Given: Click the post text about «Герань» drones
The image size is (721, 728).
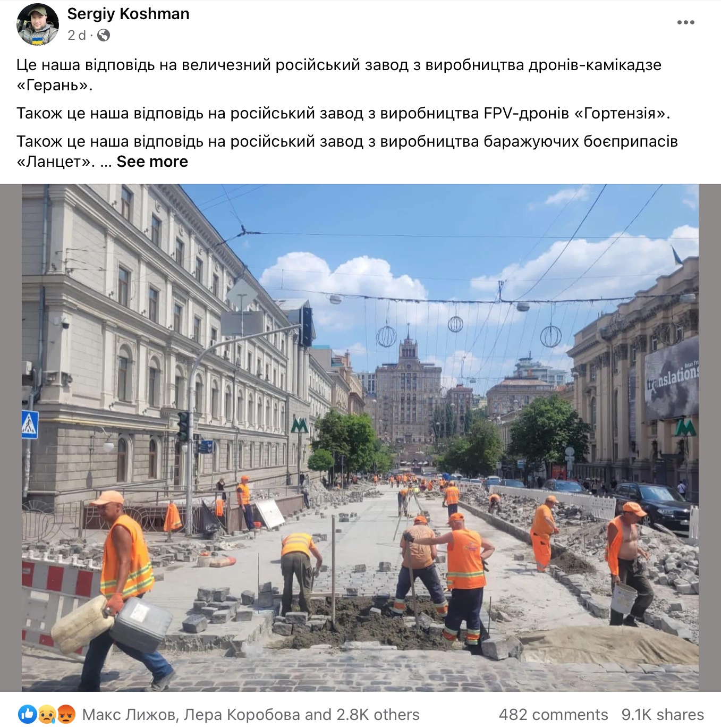Looking at the screenshot, I should point(339,75).
